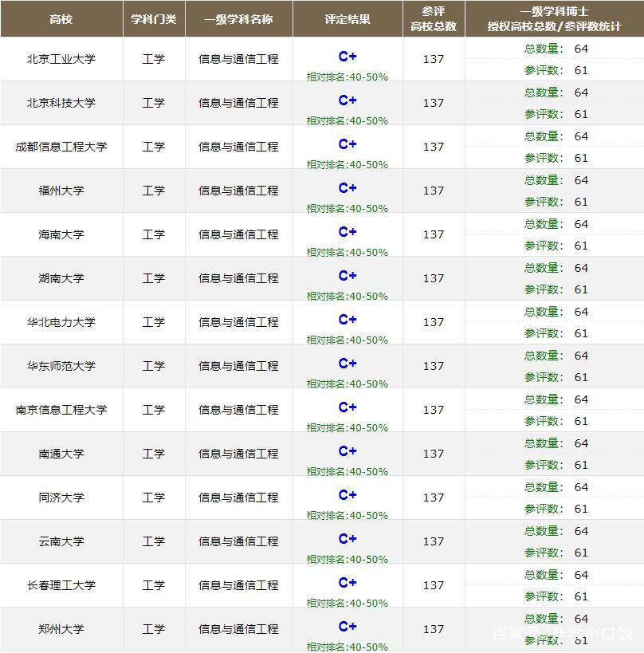Viewport: 644px width, 653px height.
Task: Click the C+ grade for 郑州大学
Action: 348,627
